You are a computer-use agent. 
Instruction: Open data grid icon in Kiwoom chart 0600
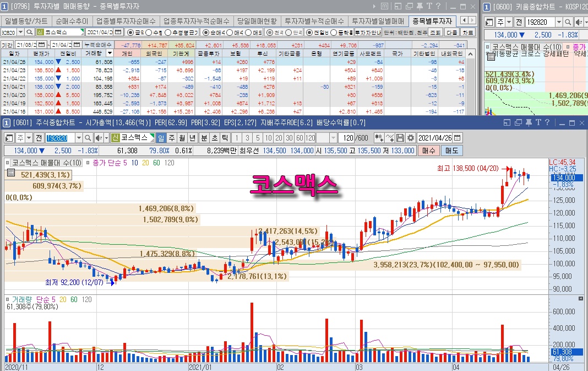[491, 57]
